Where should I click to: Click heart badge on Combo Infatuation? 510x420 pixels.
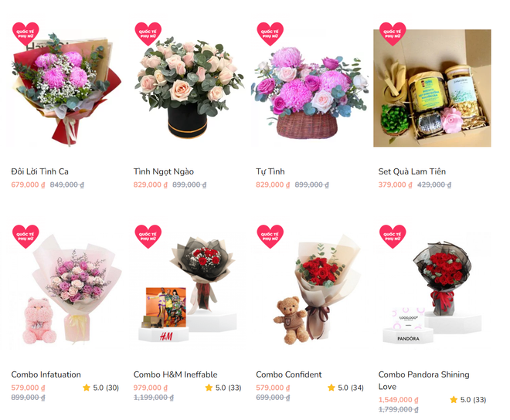tap(25, 236)
